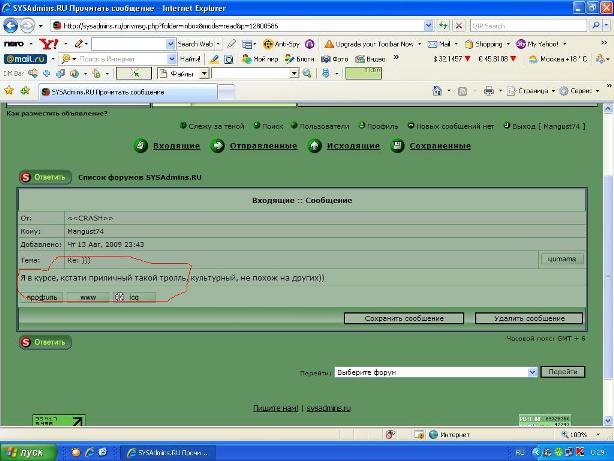Open the Shopping toolbar button

pyautogui.click(x=483, y=44)
